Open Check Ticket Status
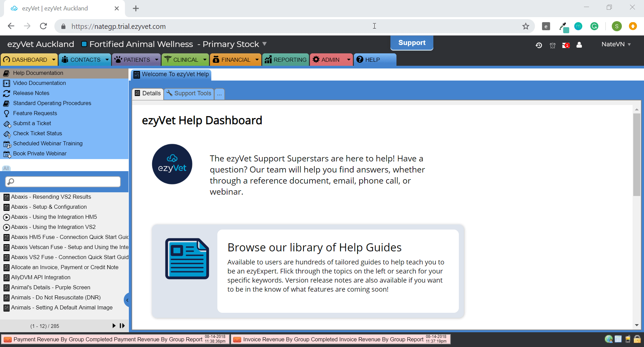Image resolution: width=644 pixels, height=347 pixels. (x=64, y=134)
